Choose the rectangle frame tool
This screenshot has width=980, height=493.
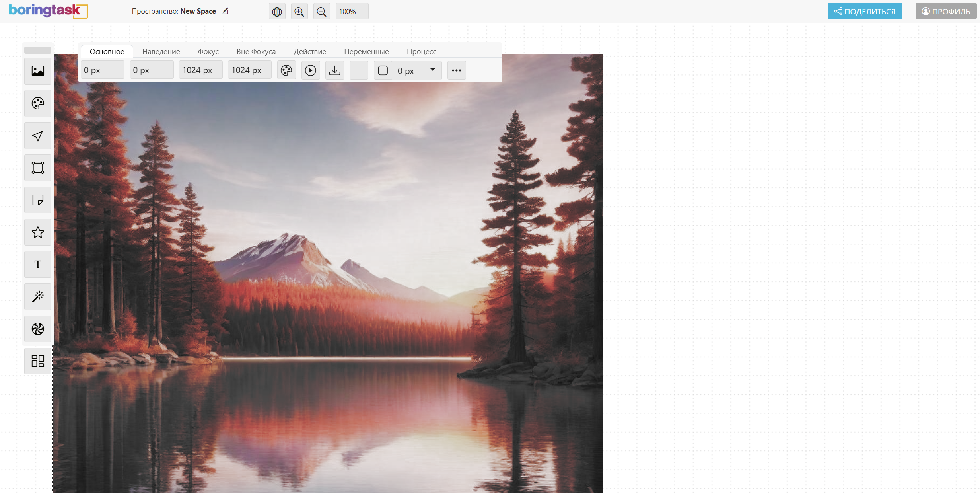click(x=38, y=168)
